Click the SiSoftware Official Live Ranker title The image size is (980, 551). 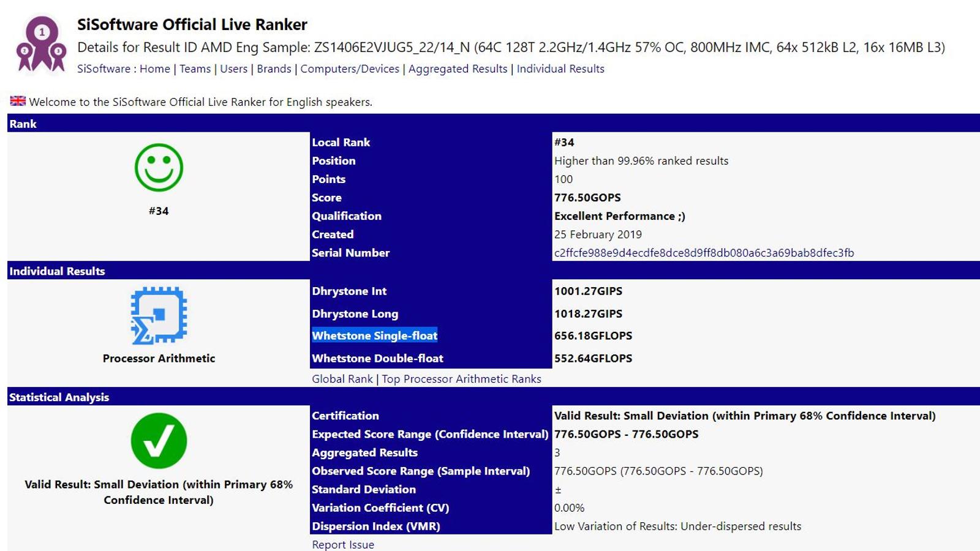tap(192, 24)
